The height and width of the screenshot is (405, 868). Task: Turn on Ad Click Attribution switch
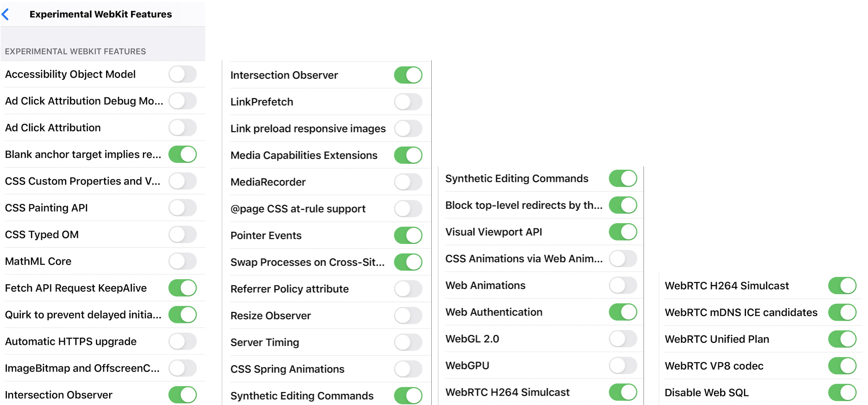point(183,128)
